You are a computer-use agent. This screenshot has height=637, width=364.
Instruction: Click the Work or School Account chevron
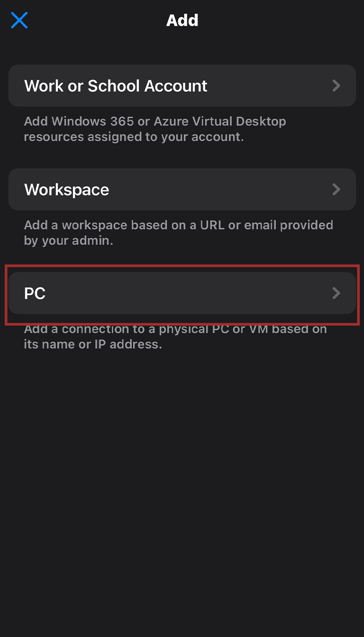pos(336,86)
